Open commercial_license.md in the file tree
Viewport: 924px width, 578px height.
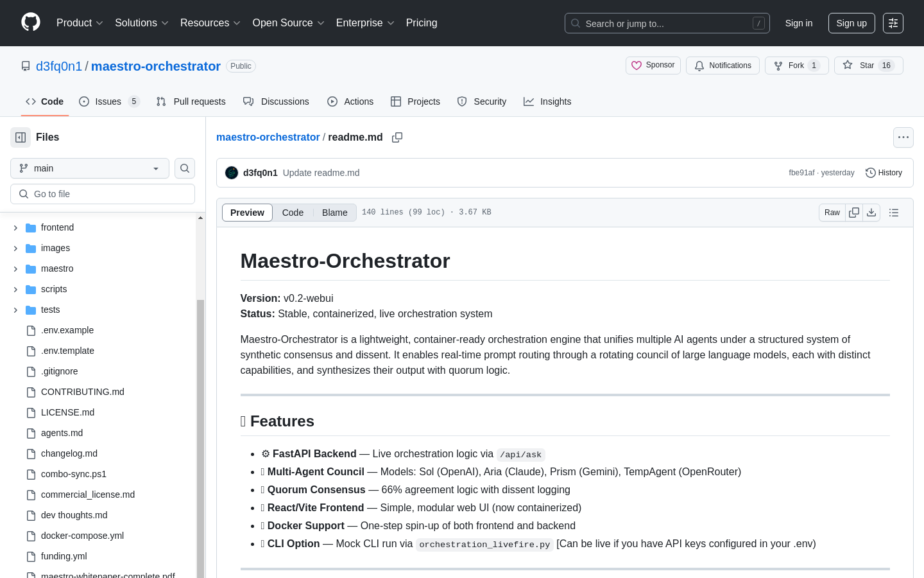coord(88,495)
